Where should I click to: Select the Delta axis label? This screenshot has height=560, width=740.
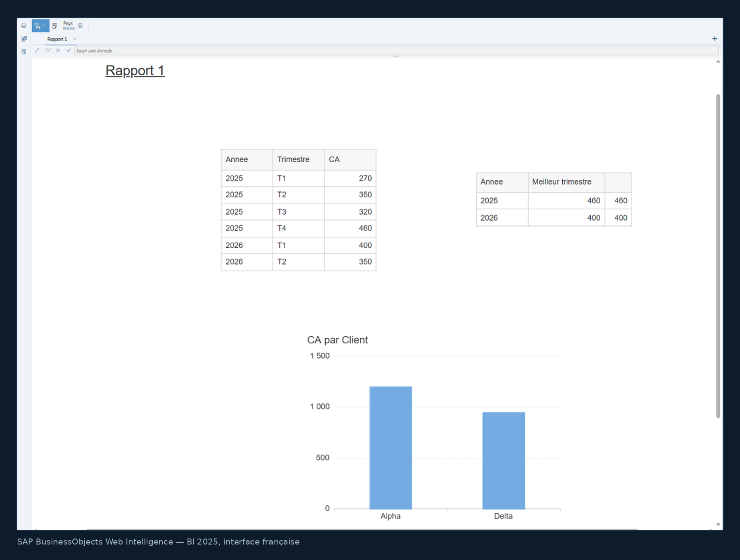click(503, 516)
